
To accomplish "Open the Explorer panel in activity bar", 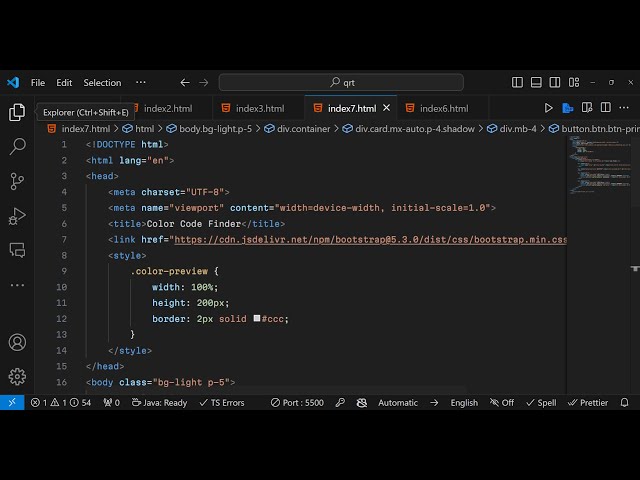I will [17, 112].
